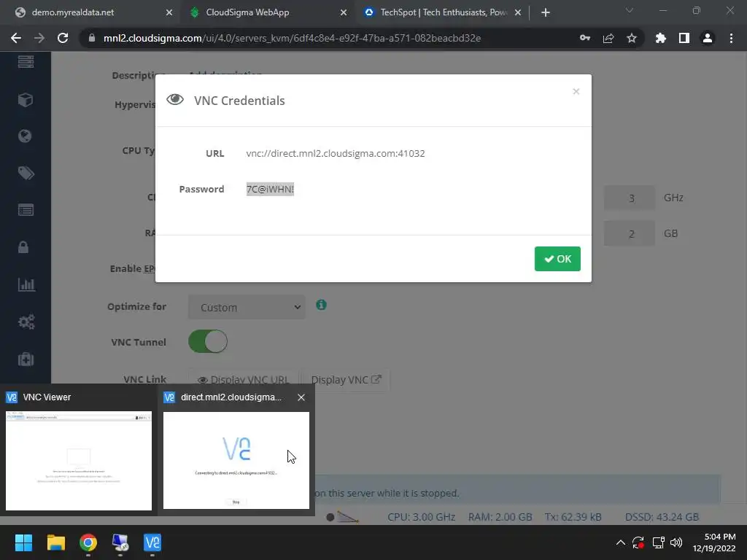Open the servers stack icon in sidebar
Screen dimensions: 747x560
[x=26, y=62]
